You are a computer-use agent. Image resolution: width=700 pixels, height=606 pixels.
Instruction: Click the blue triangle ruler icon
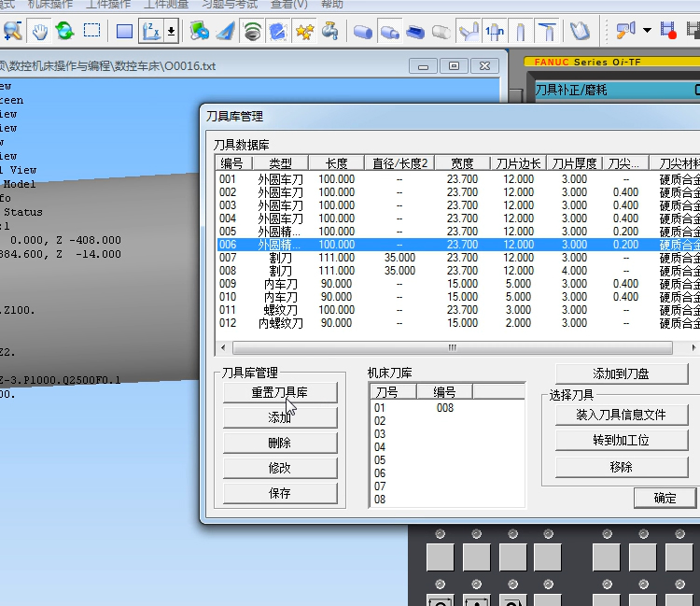click(226, 31)
